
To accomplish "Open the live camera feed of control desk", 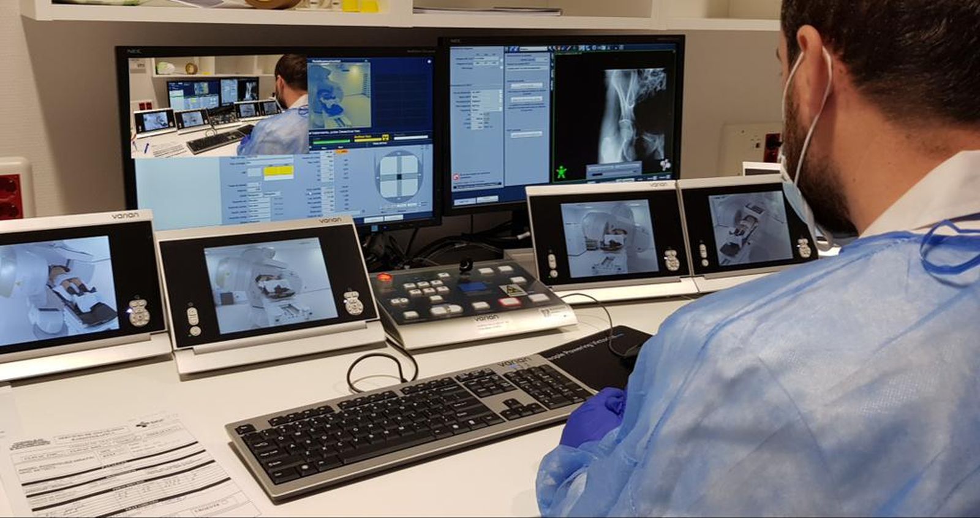I will [219, 106].
